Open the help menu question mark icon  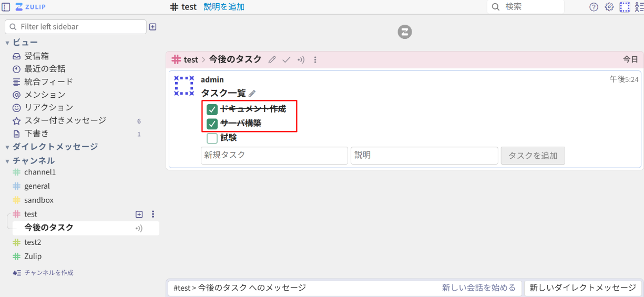click(594, 7)
